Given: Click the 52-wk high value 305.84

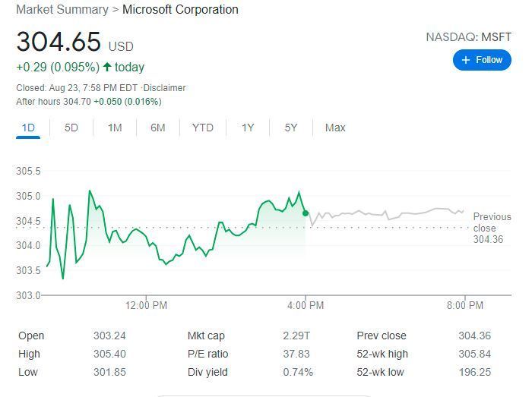Looking at the screenshot, I should 474,354.
